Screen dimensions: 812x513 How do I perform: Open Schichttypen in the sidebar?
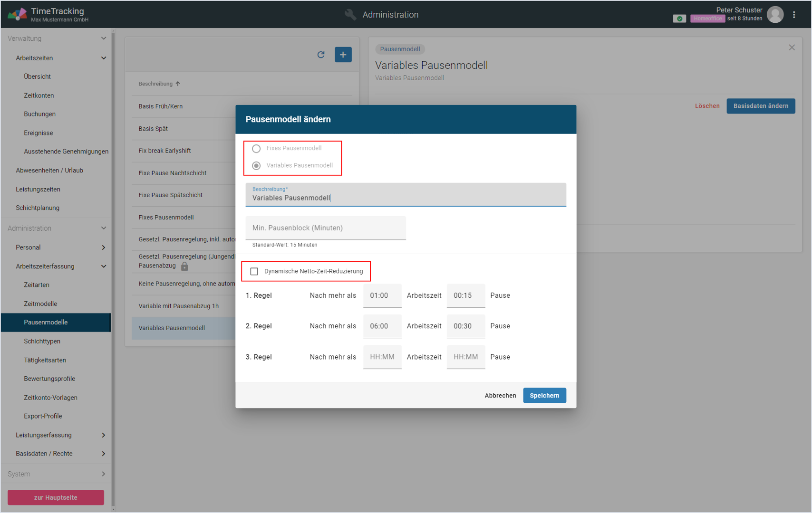pyautogui.click(x=42, y=341)
